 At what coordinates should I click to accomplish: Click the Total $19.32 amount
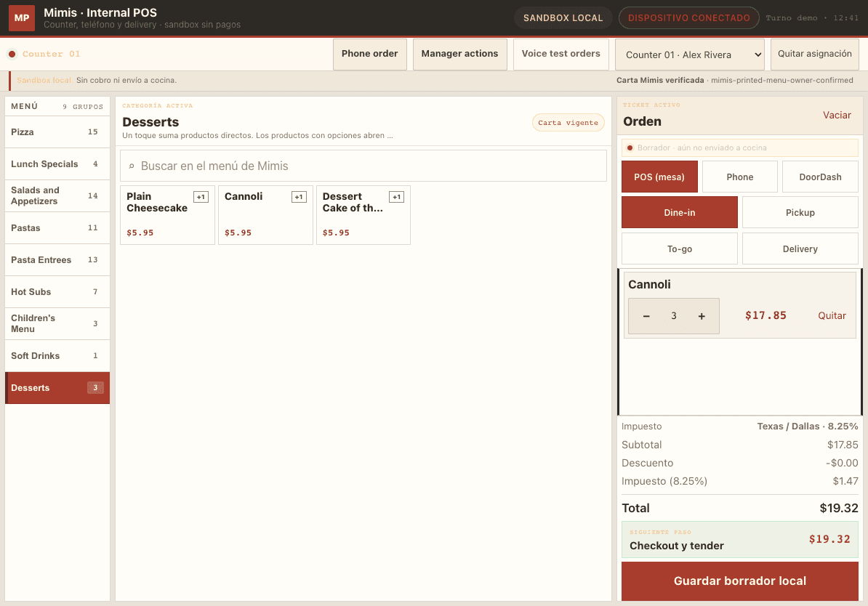click(x=839, y=508)
